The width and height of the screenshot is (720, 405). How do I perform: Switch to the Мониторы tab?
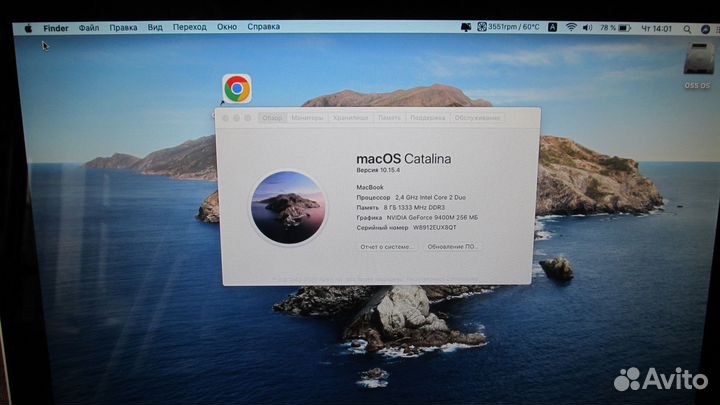coord(307,118)
